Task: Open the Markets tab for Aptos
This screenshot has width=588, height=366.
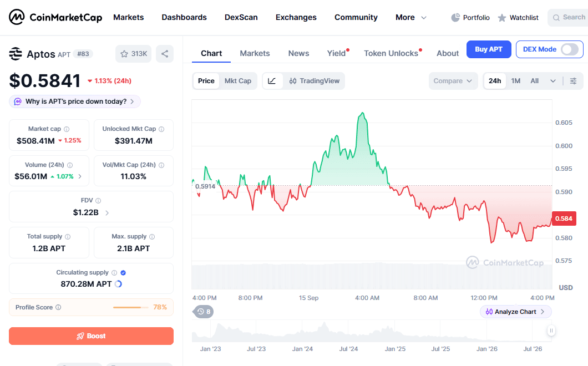Action: pyautogui.click(x=255, y=53)
